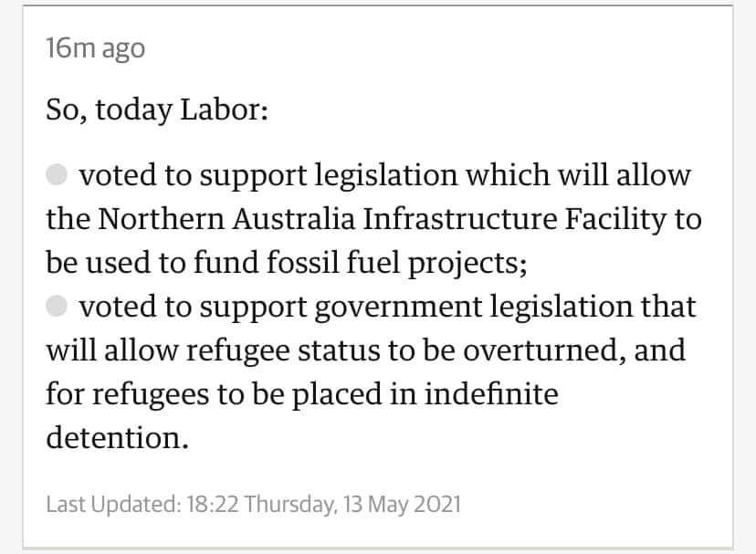Click "voted to support legislation" in first bullet

click(268, 175)
